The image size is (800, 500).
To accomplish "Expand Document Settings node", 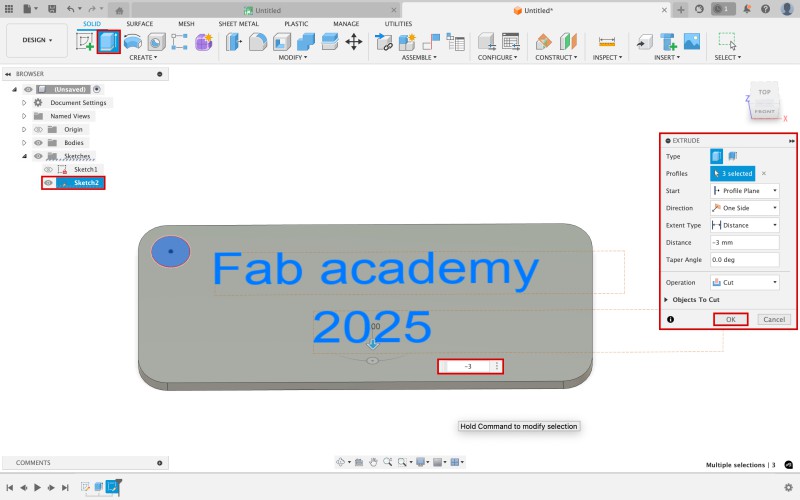I will (x=24, y=103).
